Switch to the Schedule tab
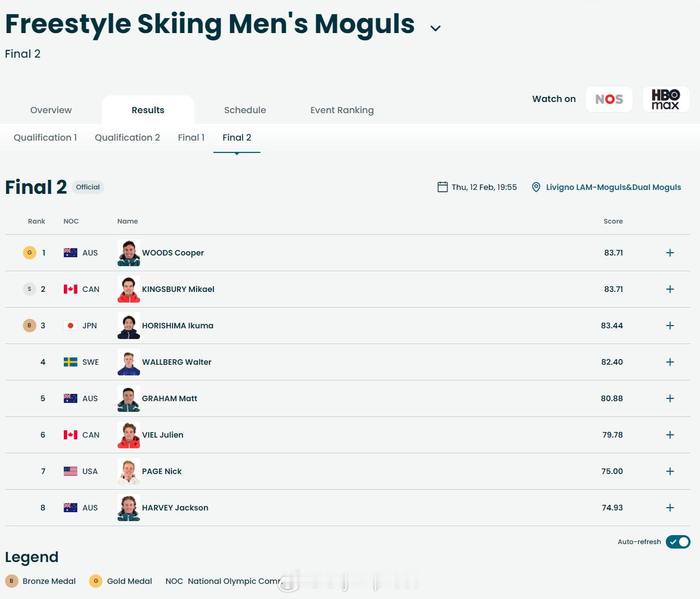Viewport: 700px width, 599px height. click(x=245, y=110)
